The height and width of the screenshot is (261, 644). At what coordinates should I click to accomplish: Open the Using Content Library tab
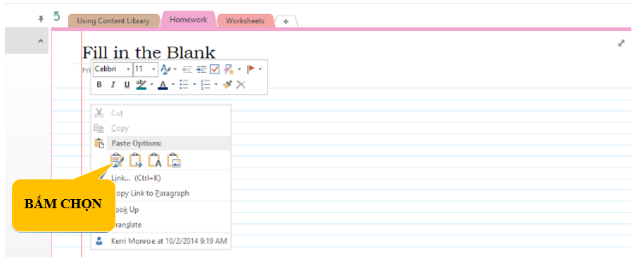[x=113, y=21]
